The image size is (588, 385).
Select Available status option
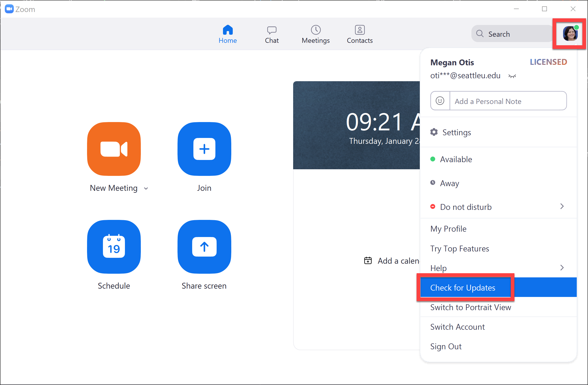457,159
